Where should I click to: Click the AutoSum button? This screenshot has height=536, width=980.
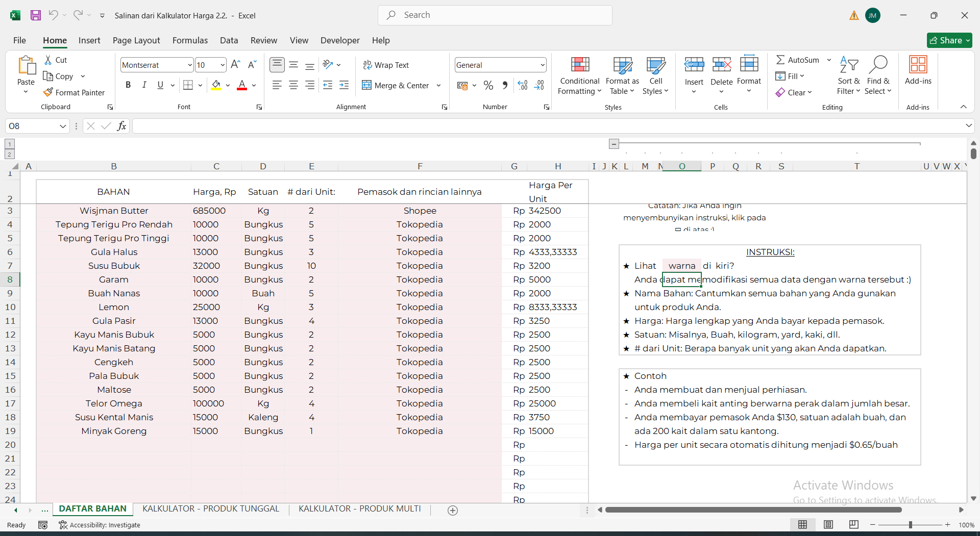798,60
